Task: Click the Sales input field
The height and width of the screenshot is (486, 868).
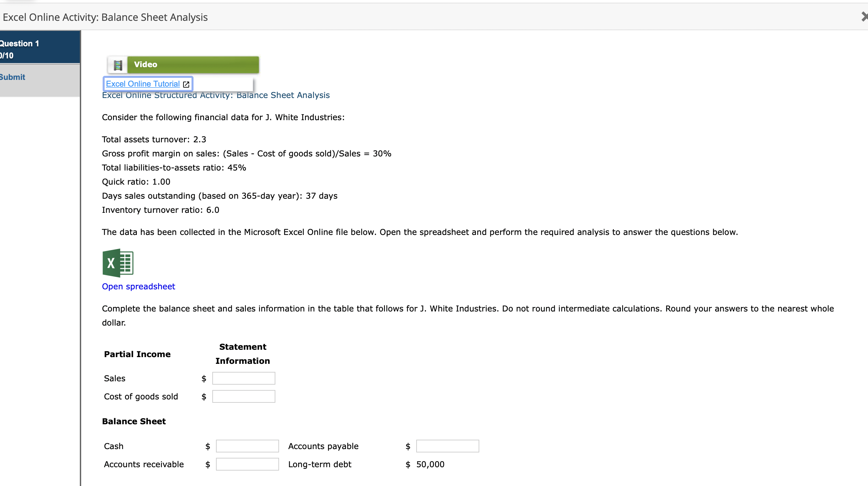Action: coord(243,378)
